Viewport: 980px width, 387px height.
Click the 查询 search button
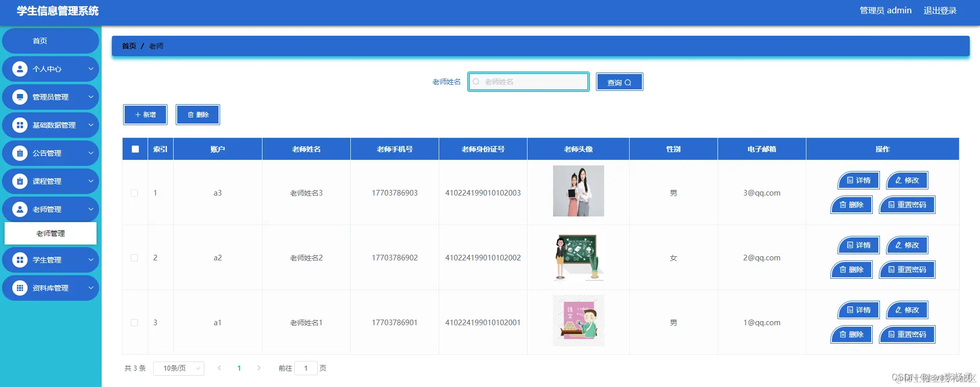(619, 82)
